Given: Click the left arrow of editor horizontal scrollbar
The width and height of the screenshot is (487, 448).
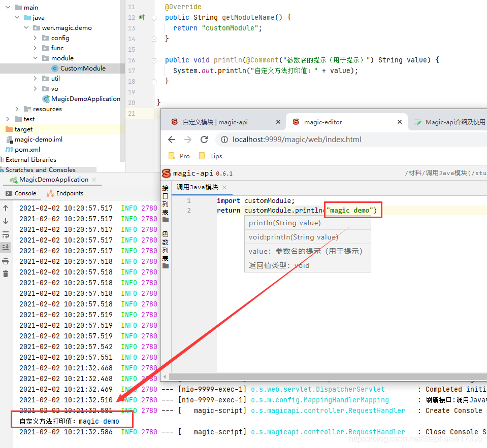Looking at the screenshot, I should coord(165,376).
